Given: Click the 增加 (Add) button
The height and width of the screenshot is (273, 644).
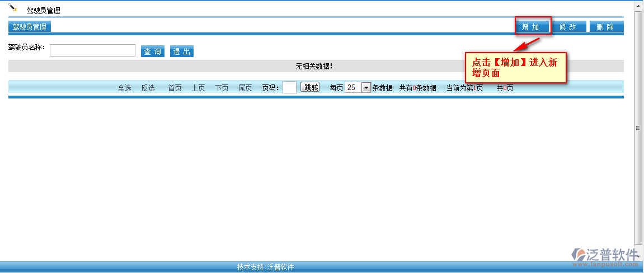Looking at the screenshot, I should 532,27.
